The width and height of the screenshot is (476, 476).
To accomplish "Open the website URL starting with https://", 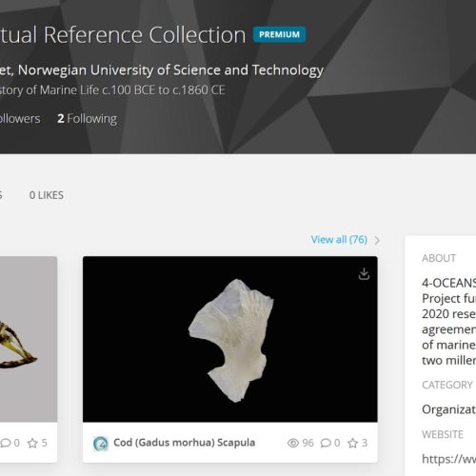I will point(448,459).
